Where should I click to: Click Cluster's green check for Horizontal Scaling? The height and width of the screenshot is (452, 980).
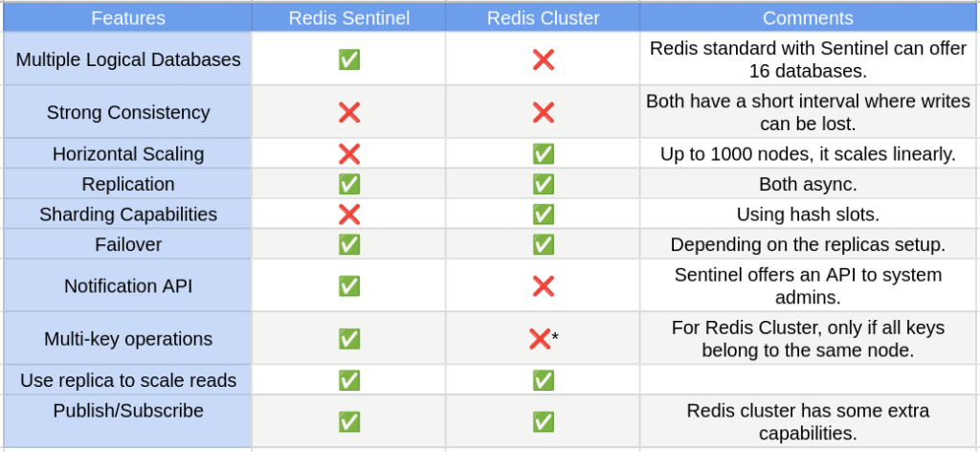point(543,154)
